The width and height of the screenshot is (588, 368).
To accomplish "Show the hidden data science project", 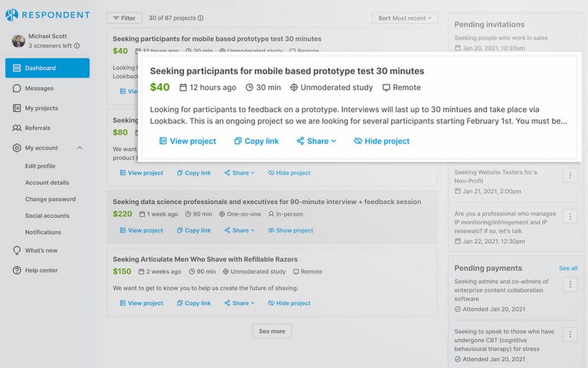I will [290, 231].
